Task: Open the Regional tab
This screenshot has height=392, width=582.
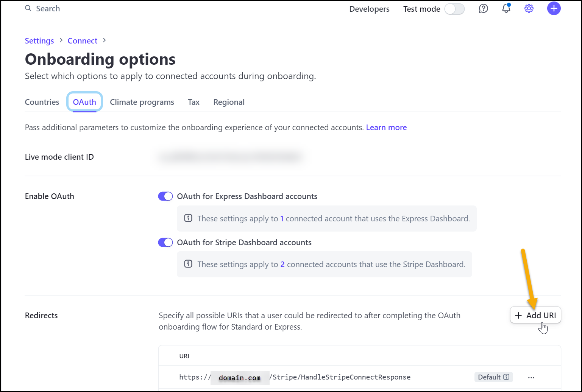Action: coord(229,102)
